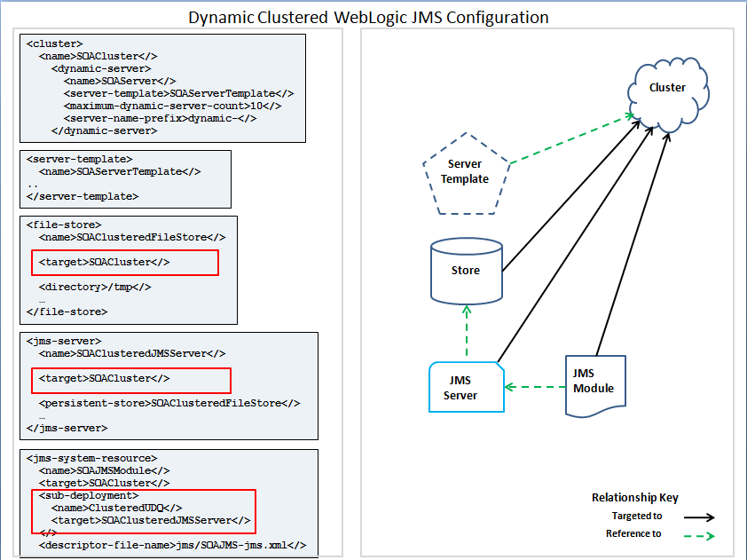Select '<name>SOAServerTemplate</>' line
This screenshot has width=747, height=560.
pos(120,171)
